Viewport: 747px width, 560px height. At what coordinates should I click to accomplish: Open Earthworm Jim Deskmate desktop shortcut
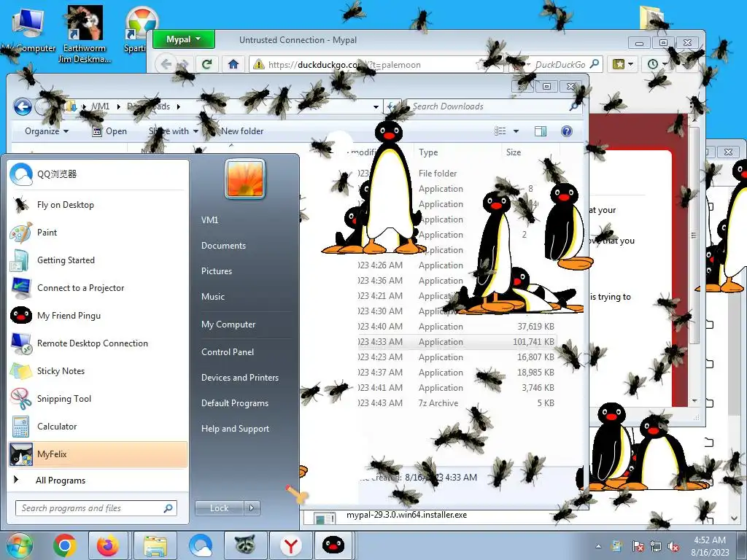[x=85, y=34]
